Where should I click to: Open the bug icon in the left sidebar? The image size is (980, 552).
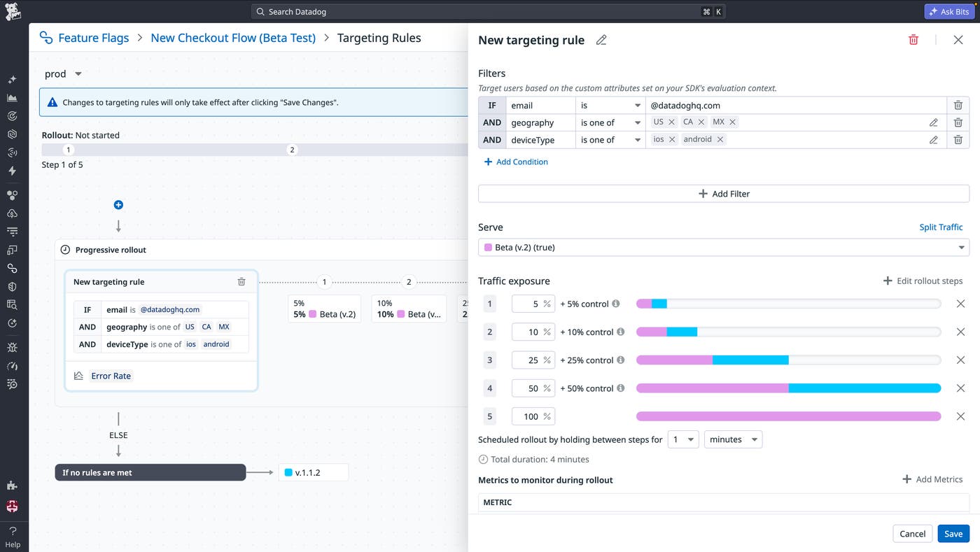tap(12, 347)
